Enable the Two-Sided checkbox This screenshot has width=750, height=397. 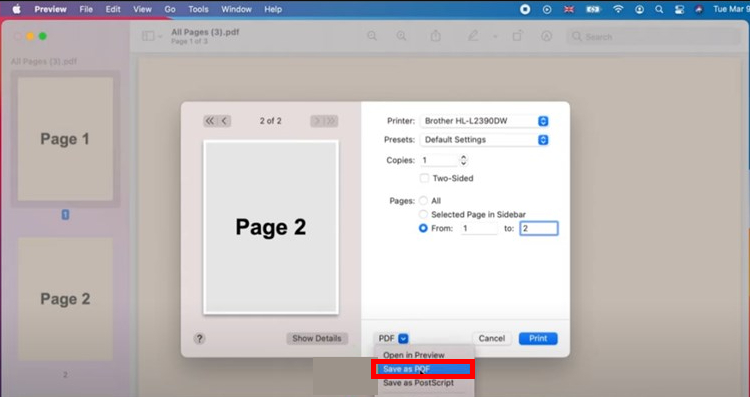coord(424,178)
